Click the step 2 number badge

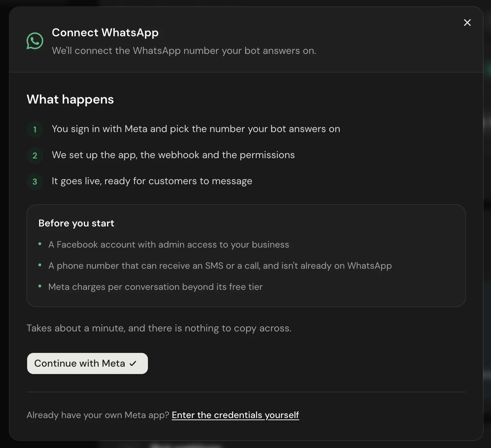coord(35,155)
